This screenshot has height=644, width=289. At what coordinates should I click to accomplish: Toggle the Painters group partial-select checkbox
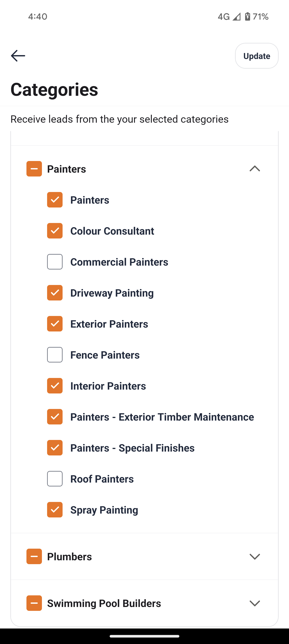click(34, 169)
